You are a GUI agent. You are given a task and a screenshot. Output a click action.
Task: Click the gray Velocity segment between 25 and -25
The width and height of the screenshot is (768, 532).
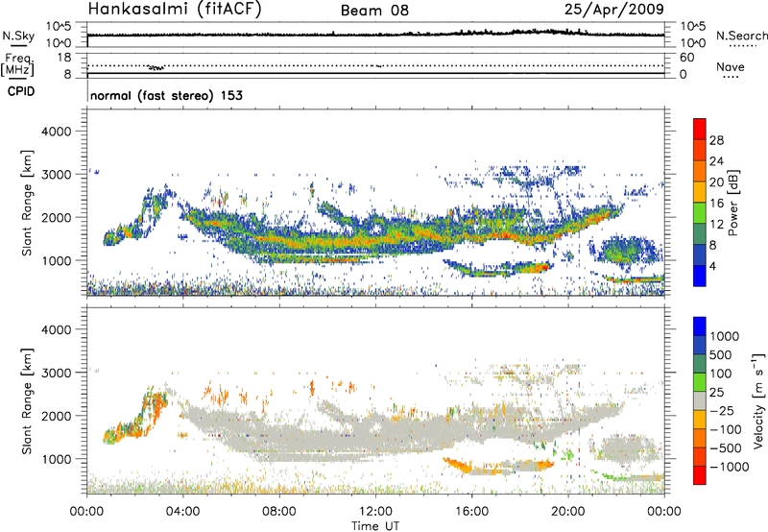(x=700, y=400)
